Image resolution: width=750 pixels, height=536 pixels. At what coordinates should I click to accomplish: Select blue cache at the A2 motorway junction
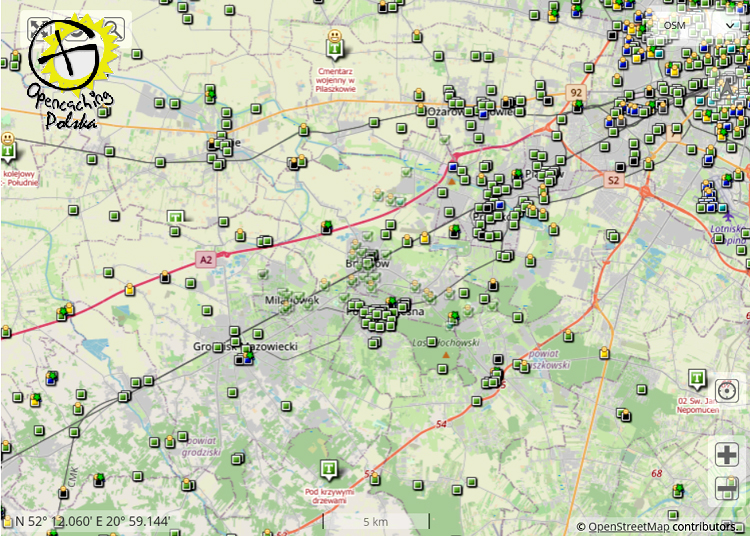[452, 167]
